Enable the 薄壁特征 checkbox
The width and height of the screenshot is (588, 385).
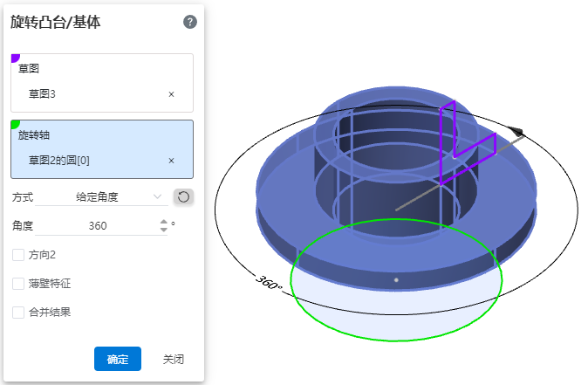18,284
